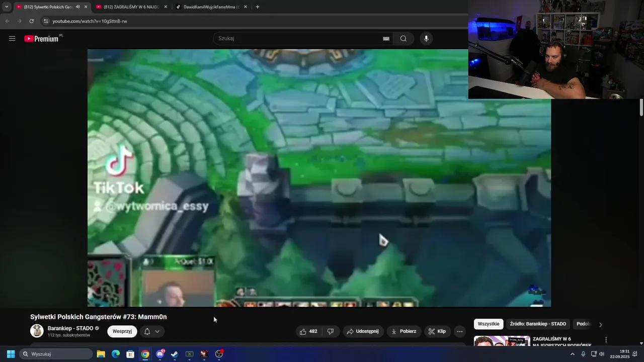The width and height of the screenshot is (644, 362).
Task: Open the on-screen keyboard in search box
Action: tap(386, 38)
